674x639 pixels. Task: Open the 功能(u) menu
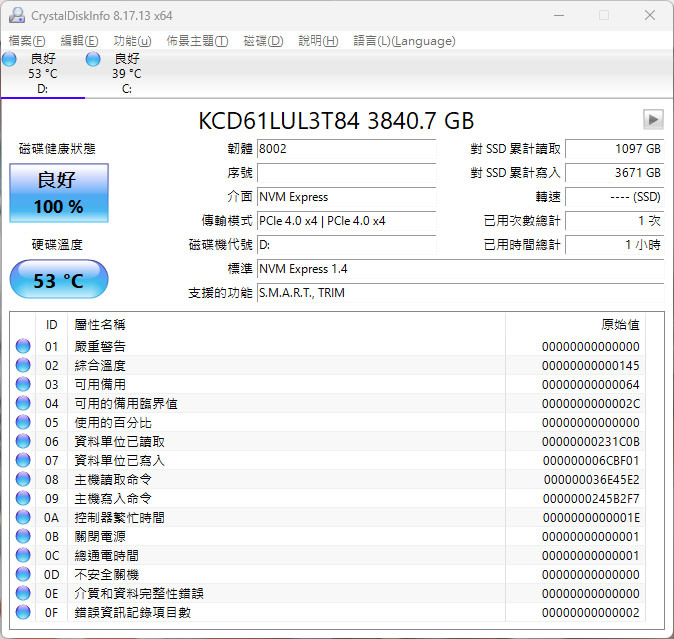132,41
